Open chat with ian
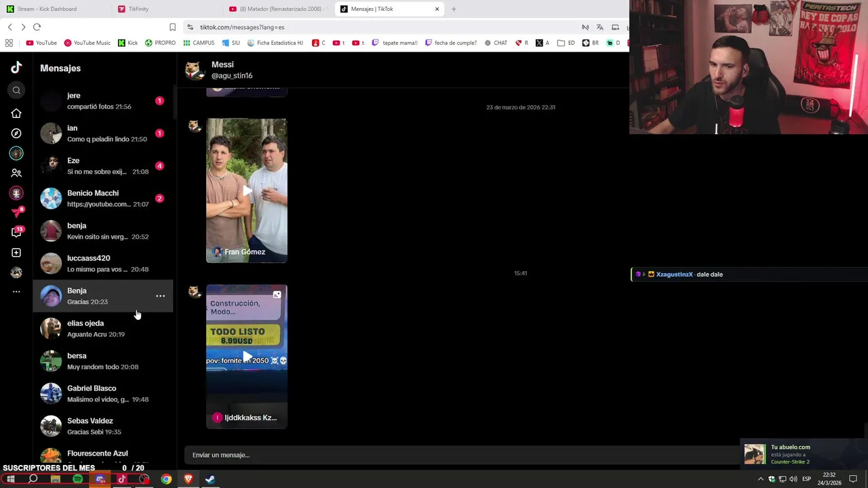The width and height of the screenshot is (868, 488). point(103,134)
